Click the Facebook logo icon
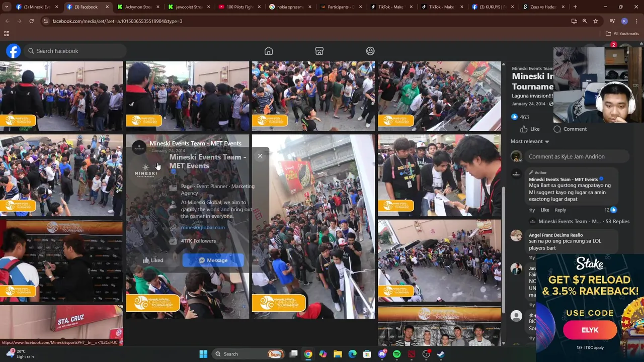The width and height of the screenshot is (644, 362). [x=14, y=51]
